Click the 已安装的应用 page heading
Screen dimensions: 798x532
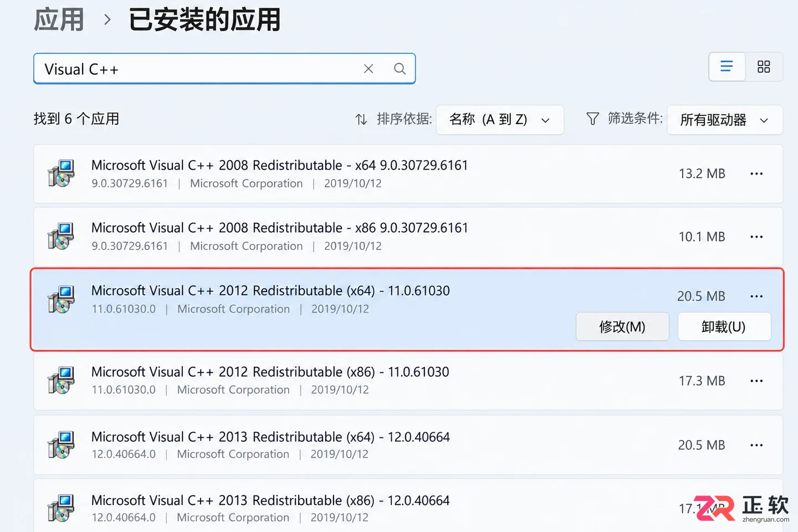click(204, 20)
